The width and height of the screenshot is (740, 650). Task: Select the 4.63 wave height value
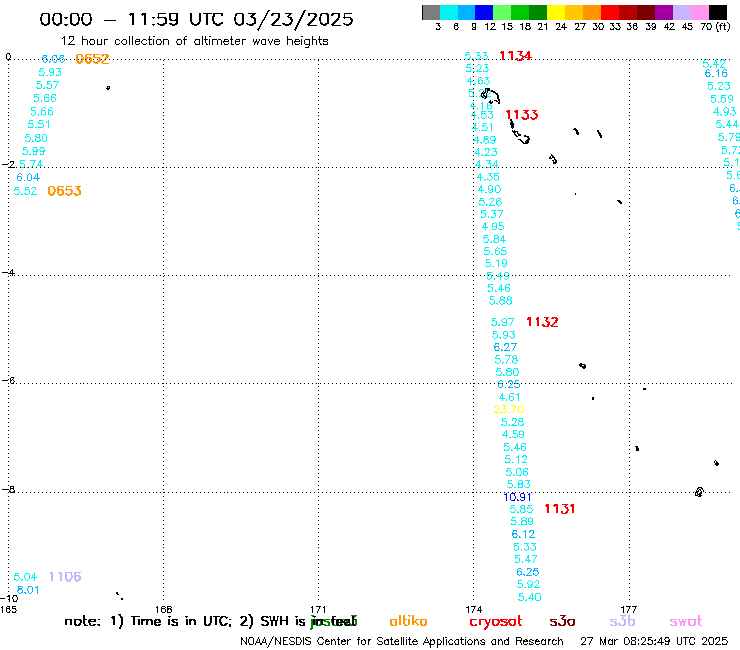click(x=479, y=81)
